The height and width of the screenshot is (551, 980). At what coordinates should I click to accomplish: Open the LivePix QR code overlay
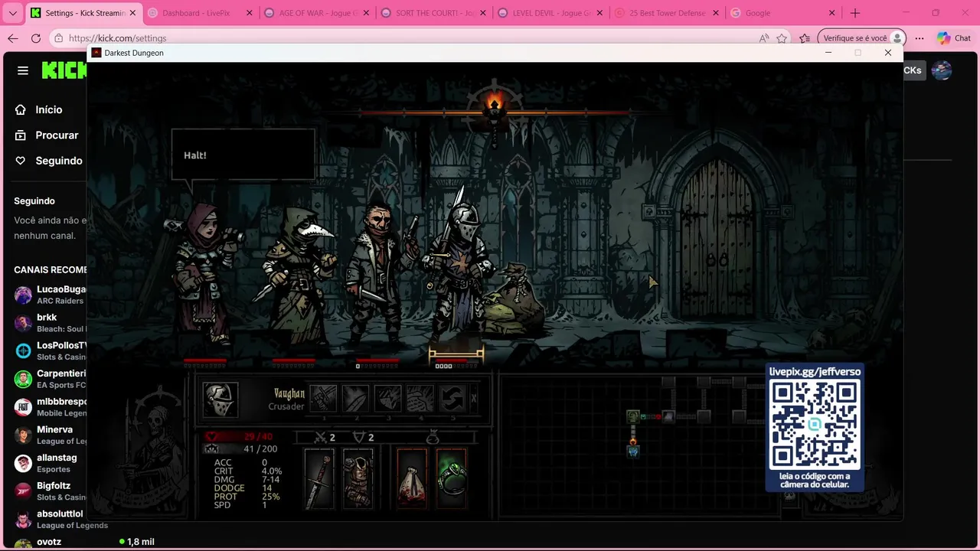(815, 425)
